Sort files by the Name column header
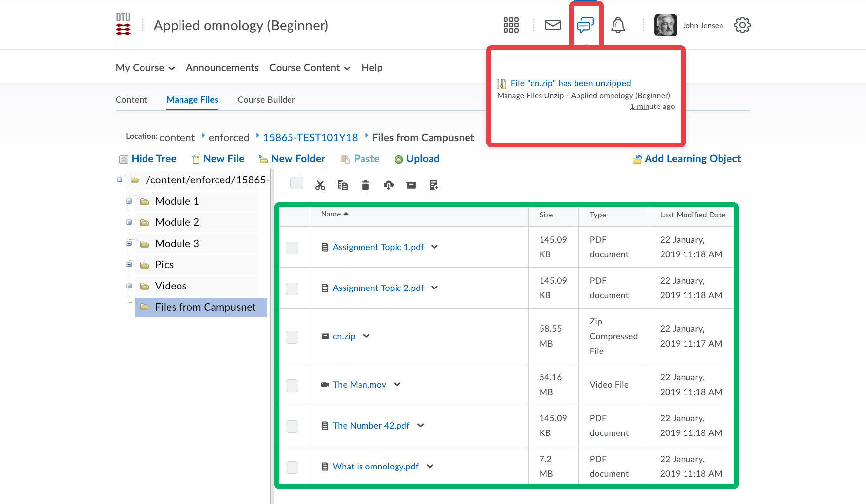Screen dimensions: 866x504 click(x=331, y=214)
